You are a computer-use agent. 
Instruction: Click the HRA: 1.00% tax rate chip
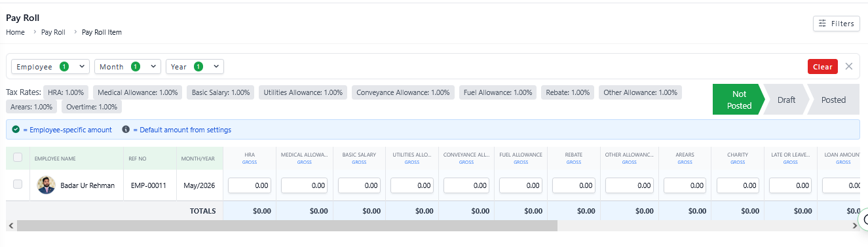click(x=66, y=92)
